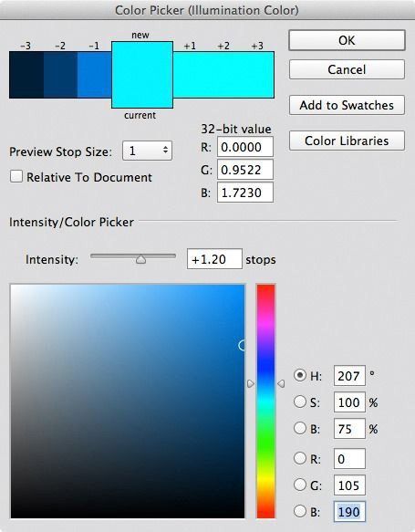Open the Preview Stop Size dropdown
This screenshot has width=415, height=532.
[147, 151]
